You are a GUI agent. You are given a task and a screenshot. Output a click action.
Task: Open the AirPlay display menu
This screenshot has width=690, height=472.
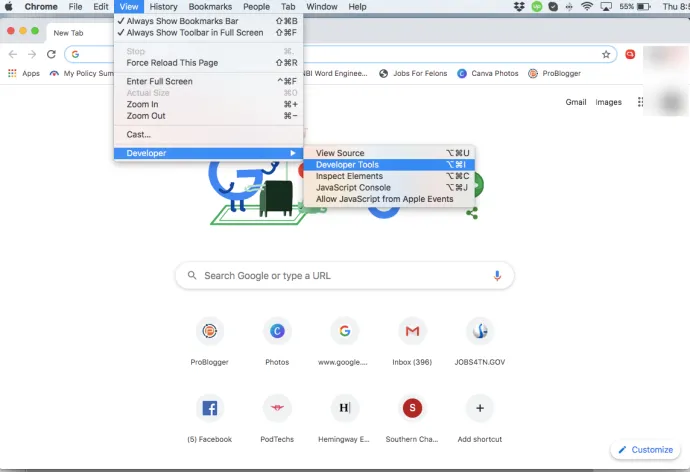606,7
